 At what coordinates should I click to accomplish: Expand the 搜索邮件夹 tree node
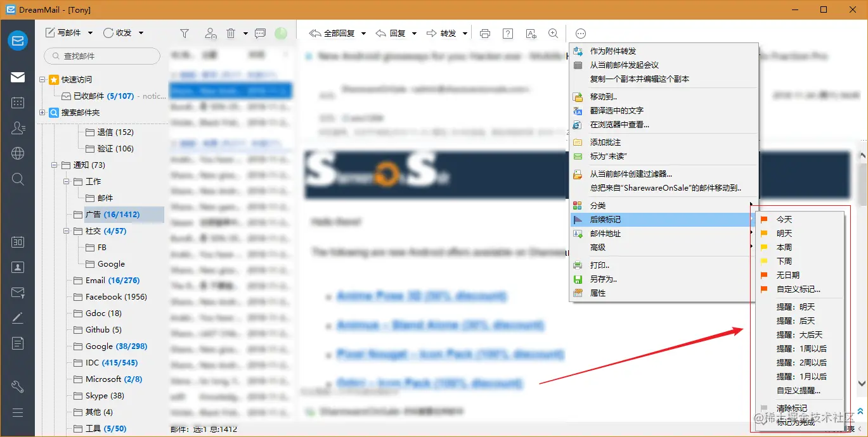coord(42,113)
